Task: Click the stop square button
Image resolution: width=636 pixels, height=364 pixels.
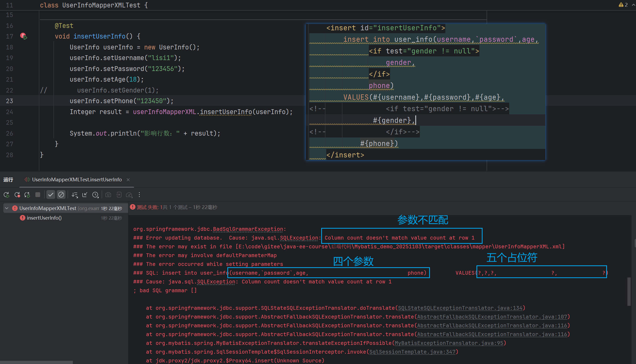Action: 38,195
